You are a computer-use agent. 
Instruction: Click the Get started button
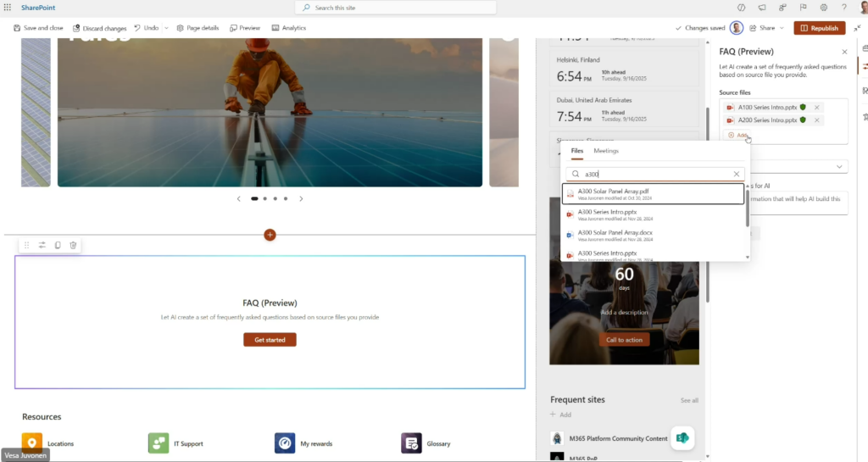270,340
